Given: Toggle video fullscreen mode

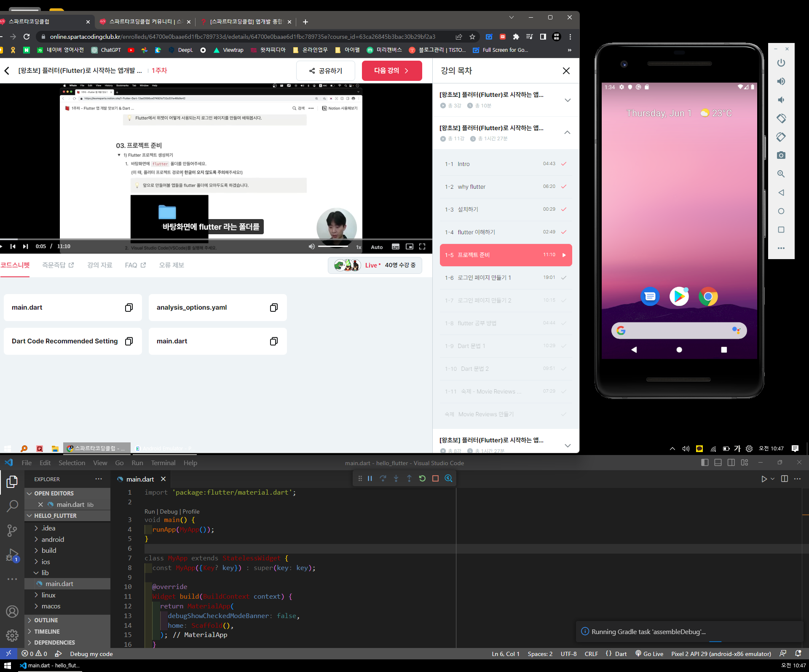Looking at the screenshot, I should [422, 246].
